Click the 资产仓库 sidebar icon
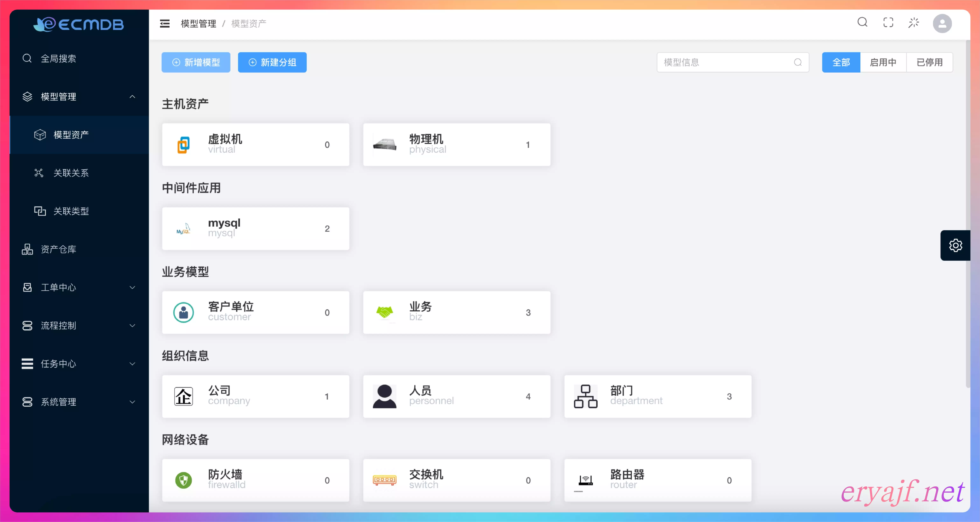The width and height of the screenshot is (980, 522). pyautogui.click(x=27, y=249)
